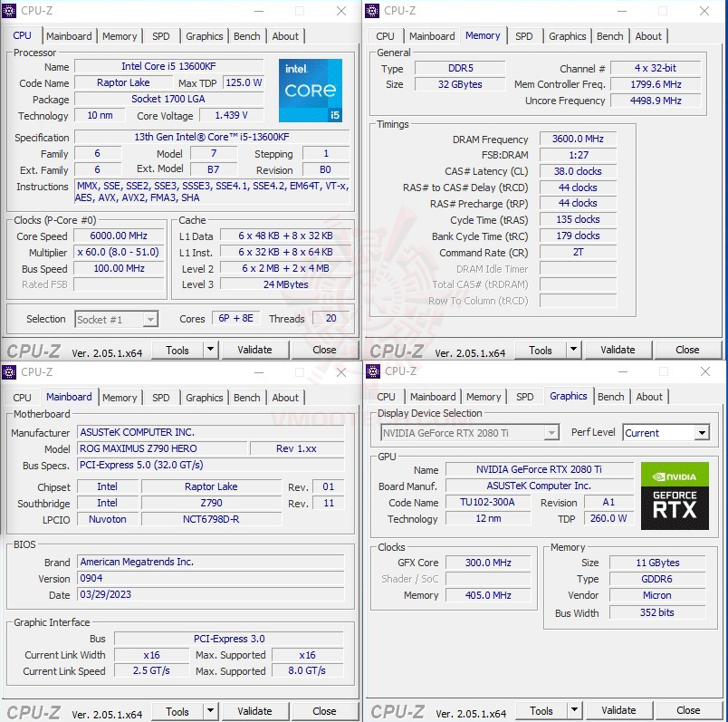Open the Tools dropdown arrow in the Graphics window
Screen dimensions: 728x722
coord(573,710)
